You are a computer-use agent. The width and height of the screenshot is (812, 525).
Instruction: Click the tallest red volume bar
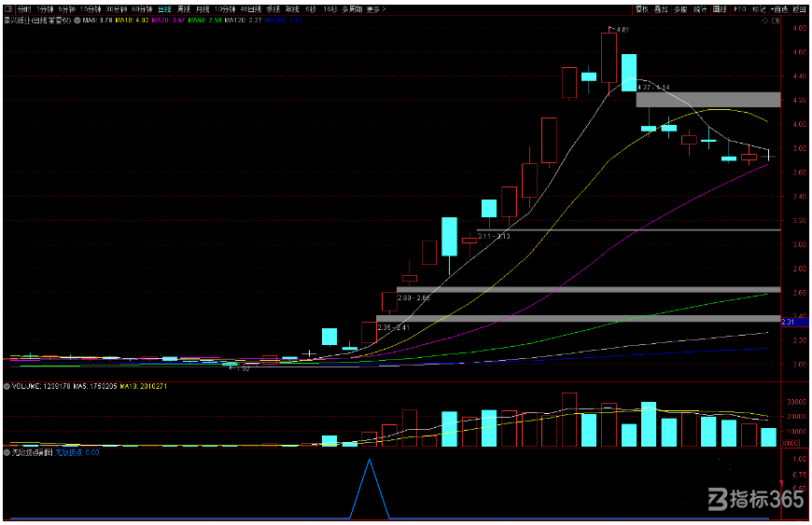tap(569, 420)
